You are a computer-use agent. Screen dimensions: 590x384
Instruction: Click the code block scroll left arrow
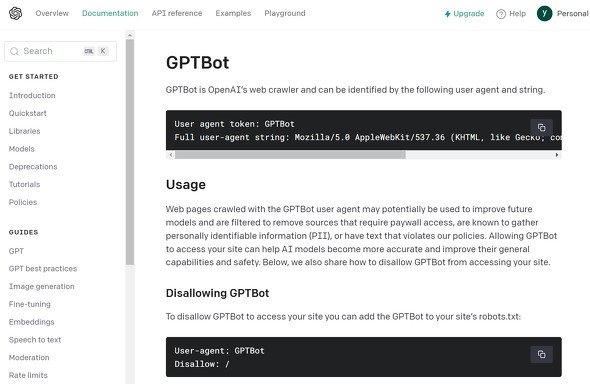pyautogui.click(x=171, y=155)
